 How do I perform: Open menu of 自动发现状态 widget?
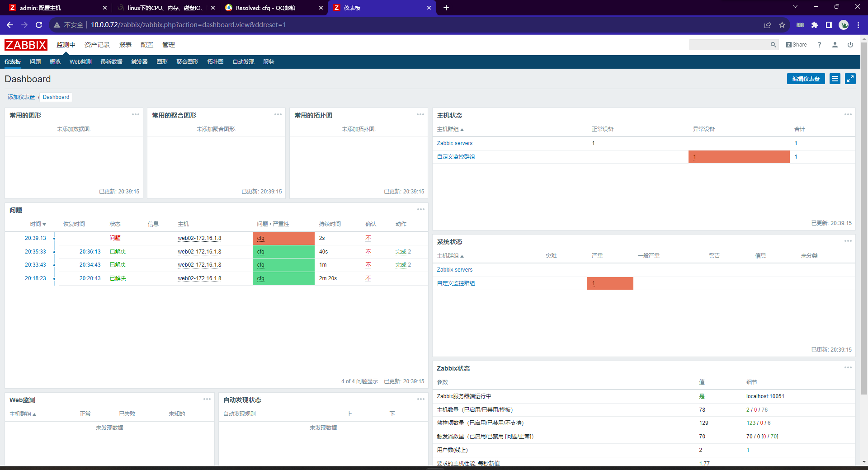[421, 399]
